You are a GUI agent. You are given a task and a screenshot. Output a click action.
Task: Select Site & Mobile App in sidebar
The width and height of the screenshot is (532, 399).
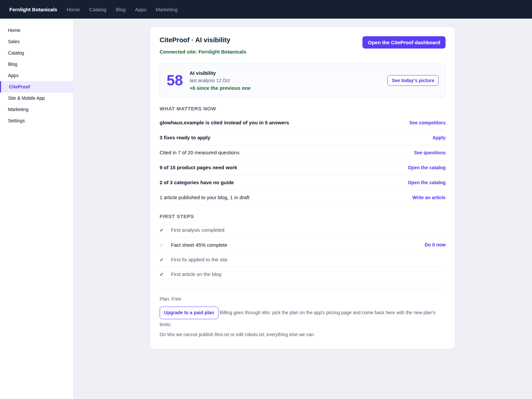click(x=37, y=98)
